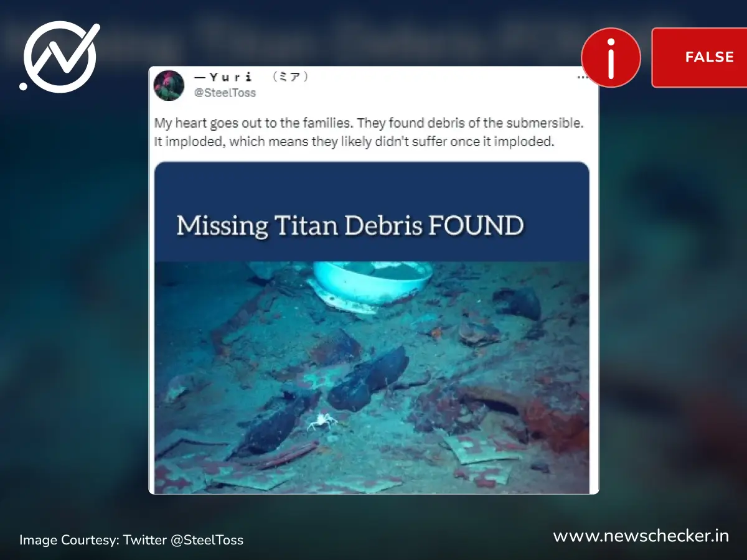Click the white crab in the photo
This screenshot has height=560, width=747.
tap(322, 422)
